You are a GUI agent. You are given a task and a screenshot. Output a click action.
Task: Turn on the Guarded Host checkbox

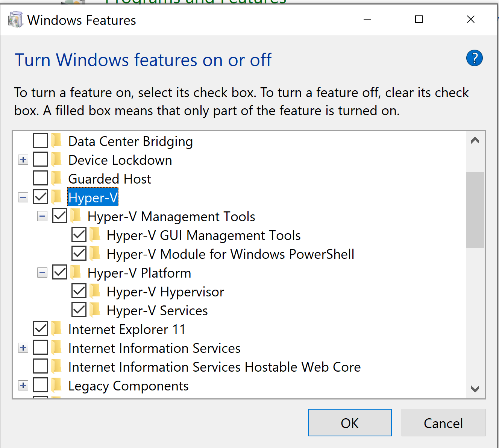coord(41,178)
